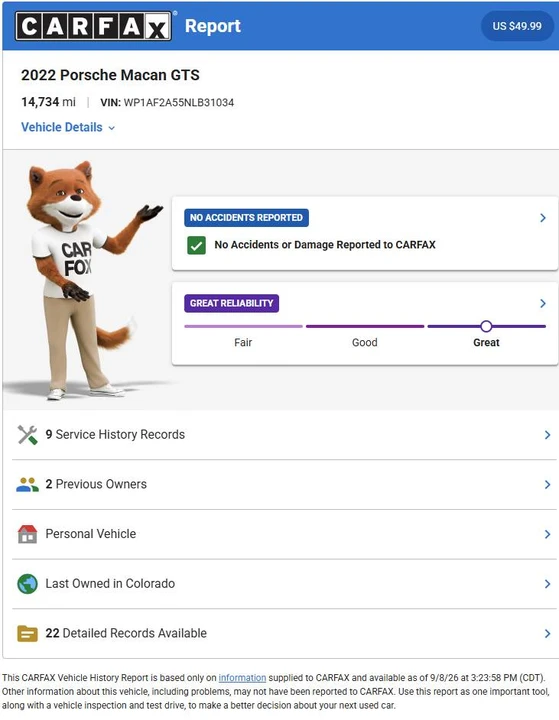
Task: Click the reliability slider circle at Great
Action: coord(486,326)
